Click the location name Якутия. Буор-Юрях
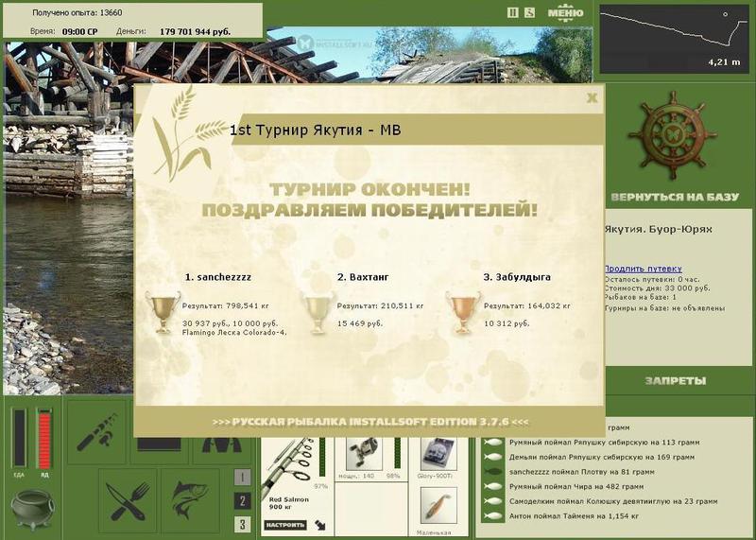Viewport: 756px width, 540px height. 658,229
